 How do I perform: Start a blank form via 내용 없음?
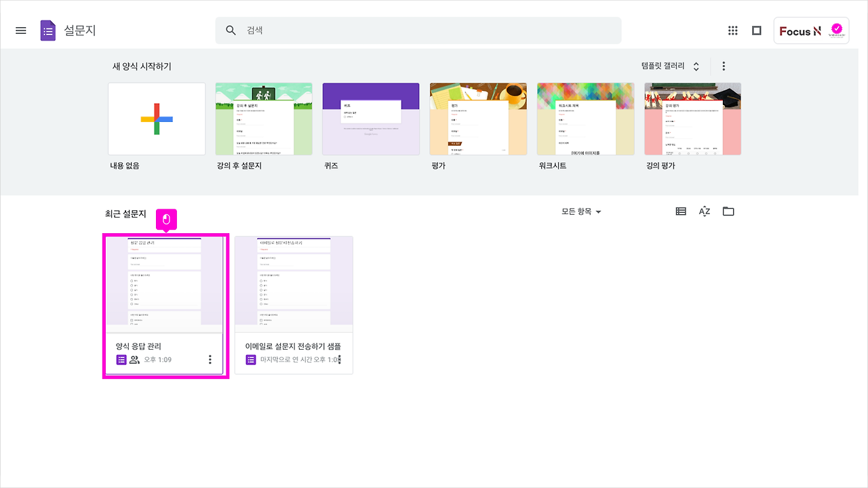point(157,119)
